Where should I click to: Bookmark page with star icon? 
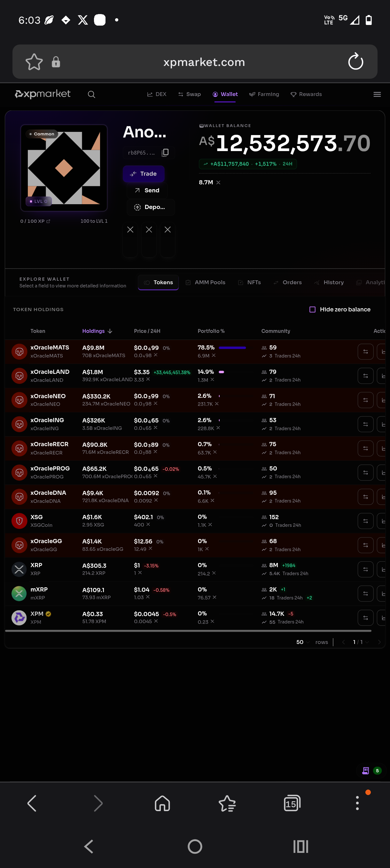point(34,62)
